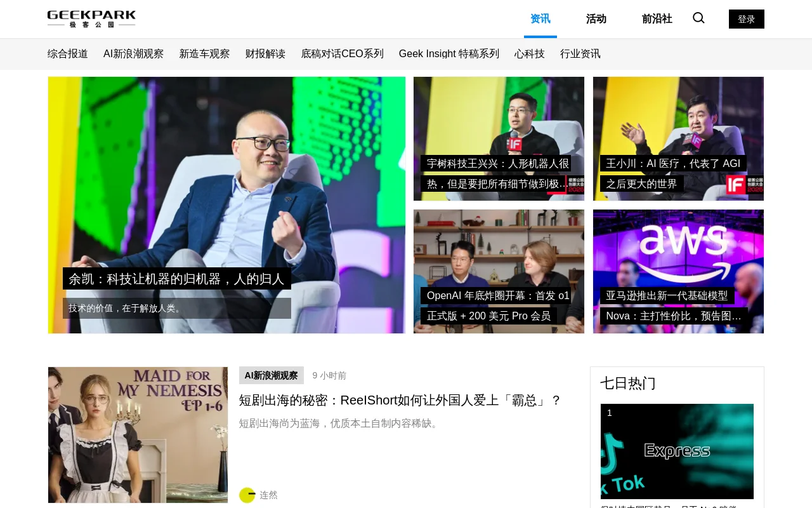Open the TikTok story in 七日热门 ranking

coord(677,451)
